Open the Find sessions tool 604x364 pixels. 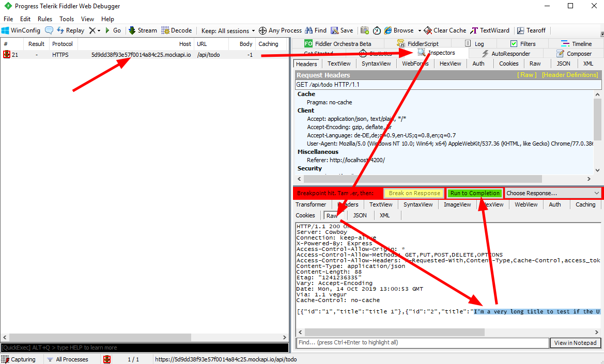click(x=316, y=30)
